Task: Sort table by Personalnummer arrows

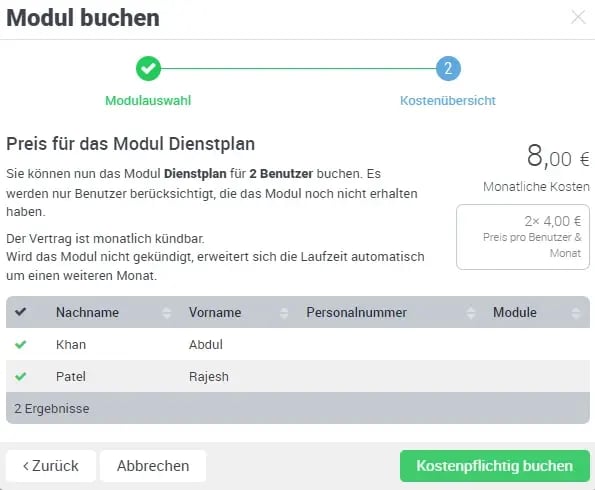Action: tap(471, 313)
